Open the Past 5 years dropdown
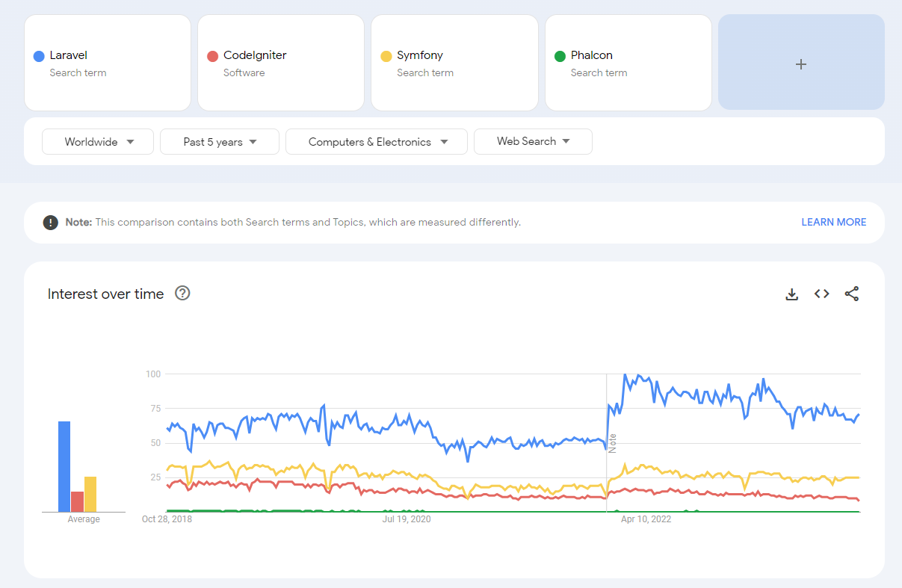Screen dimensions: 902x588 (220, 141)
